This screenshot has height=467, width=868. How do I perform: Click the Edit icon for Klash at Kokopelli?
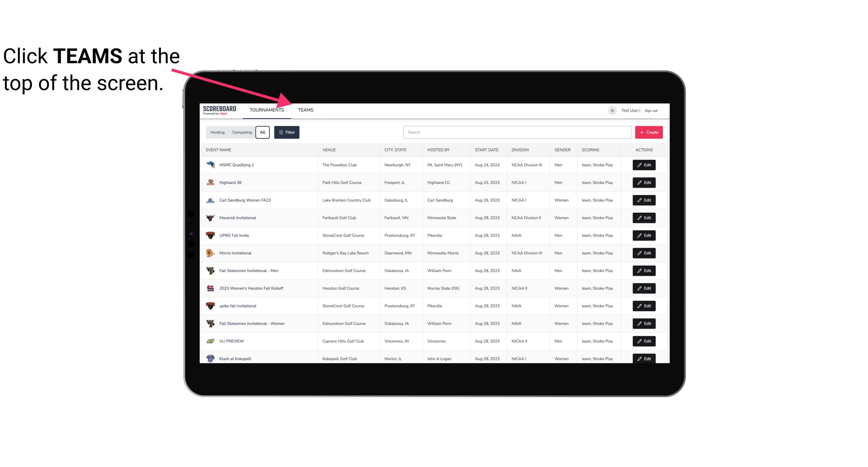(644, 358)
